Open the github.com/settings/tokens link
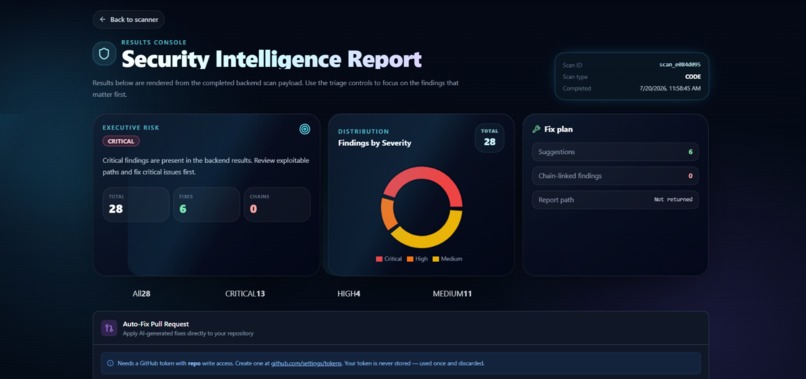This screenshot has height=379, width=806. tap(306, 363)
